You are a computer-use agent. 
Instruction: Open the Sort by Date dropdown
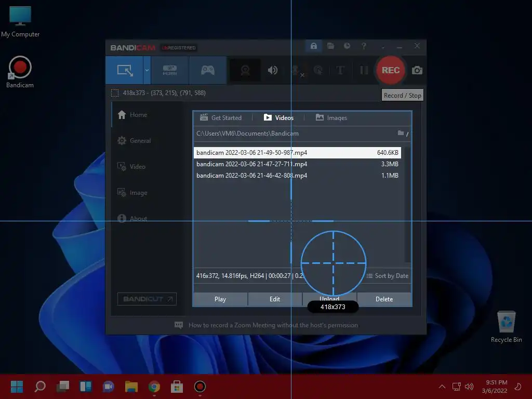388,276
